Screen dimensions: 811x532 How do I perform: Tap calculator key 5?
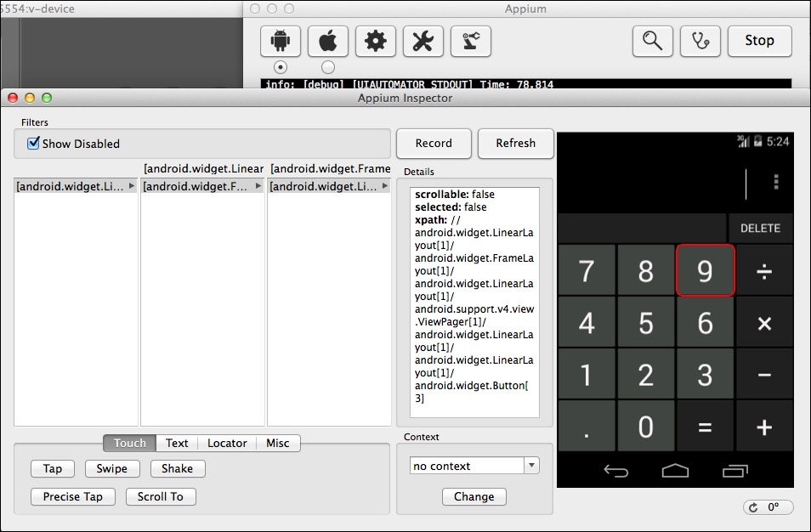click(x=645, y=323)
